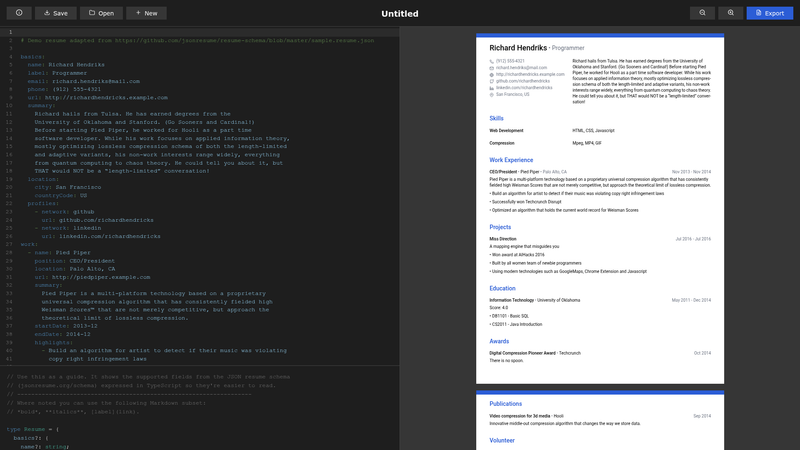Image resolution: width=800 pixels, height=450 pixels.
Task: Click 'city: San Francisco' editor line
Action: [x=68, y=187]
